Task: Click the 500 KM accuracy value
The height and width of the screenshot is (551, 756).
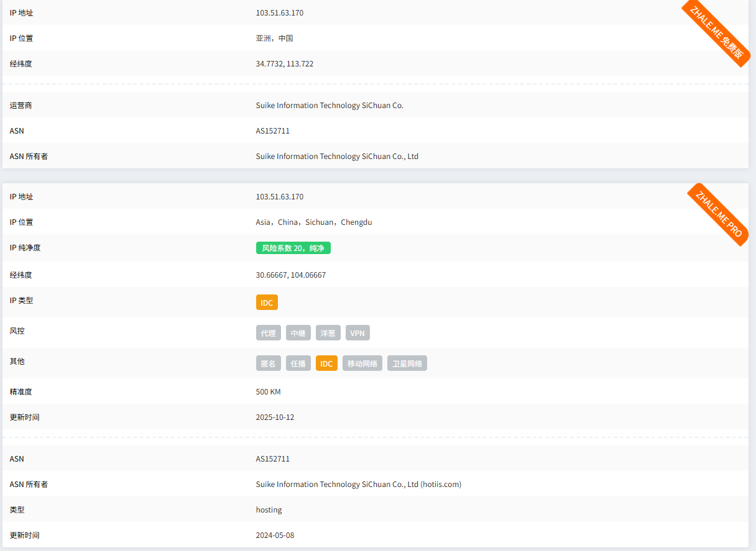Action: [268, 392]
